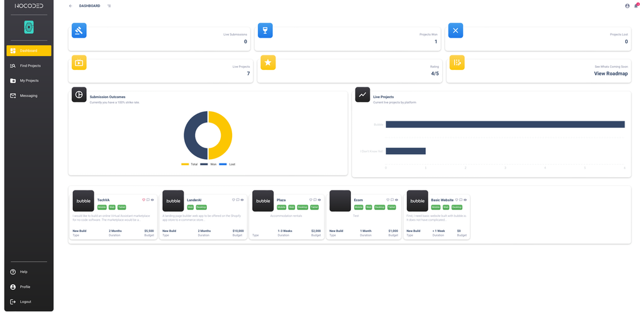Collapse sidebar using the menu lines icon
The width and height of the screenshot is (644, 322).
point(109,6)
